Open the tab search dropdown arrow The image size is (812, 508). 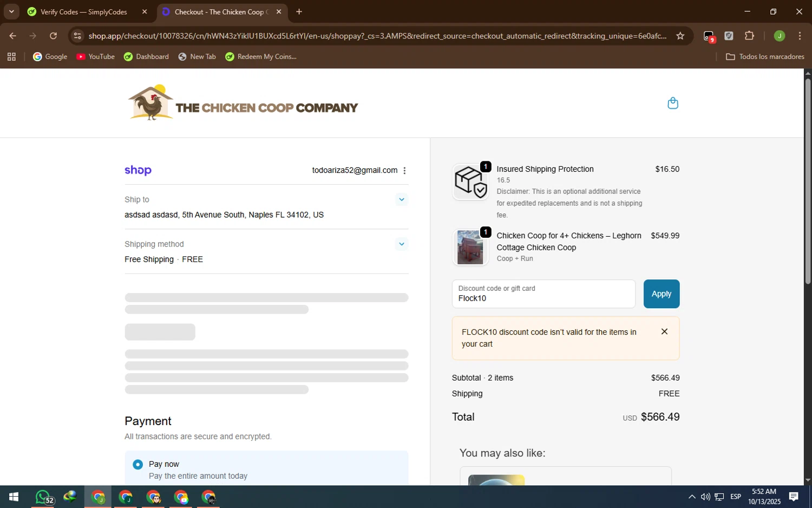pos(11,11)
